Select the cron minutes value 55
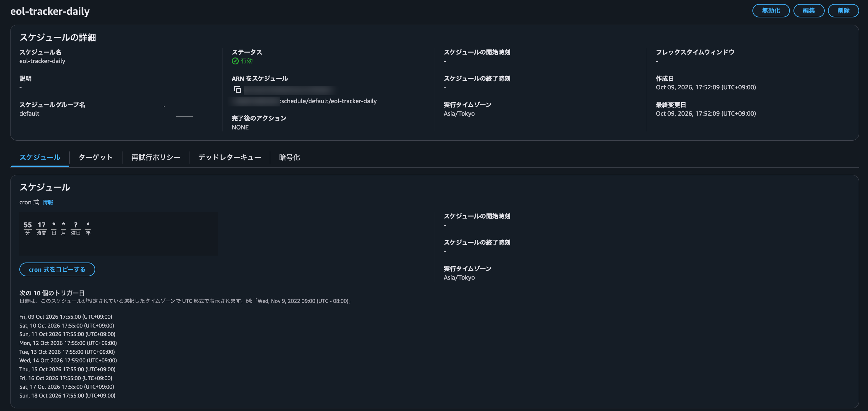Viewport: 868px width, 411px height. click(x=28, y=225)
